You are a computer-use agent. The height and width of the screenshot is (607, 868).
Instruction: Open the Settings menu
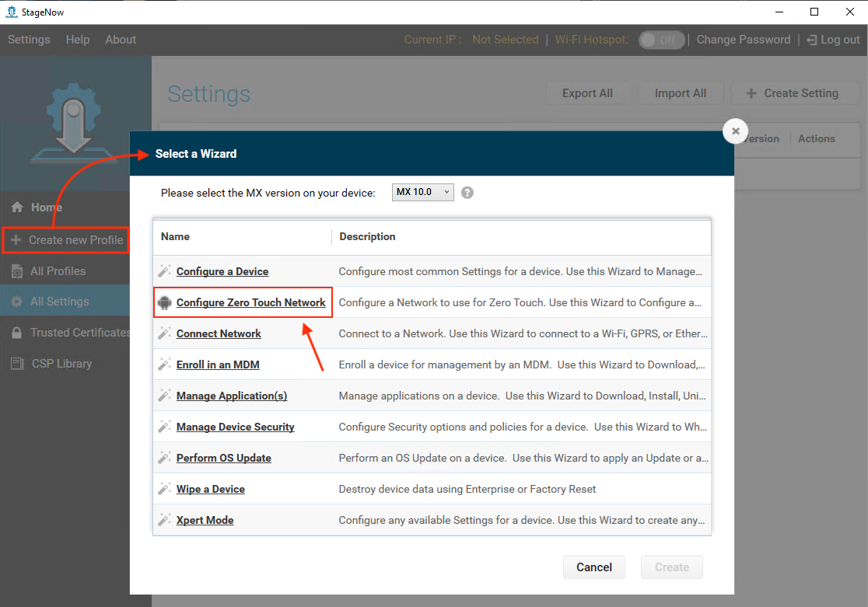(29, 40)
